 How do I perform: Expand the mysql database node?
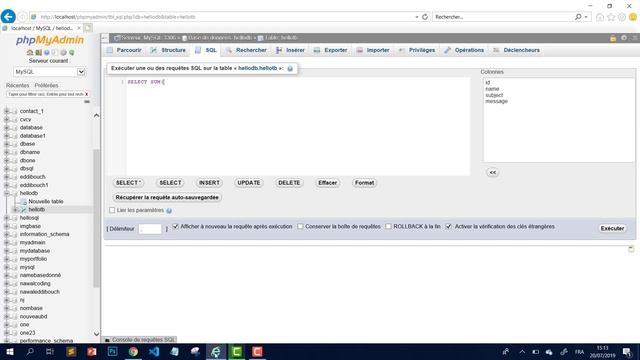pos(6,267)
